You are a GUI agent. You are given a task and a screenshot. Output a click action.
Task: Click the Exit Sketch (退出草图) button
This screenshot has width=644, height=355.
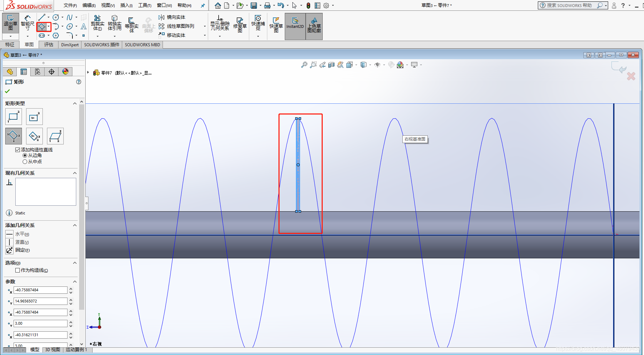click(10, 23)
